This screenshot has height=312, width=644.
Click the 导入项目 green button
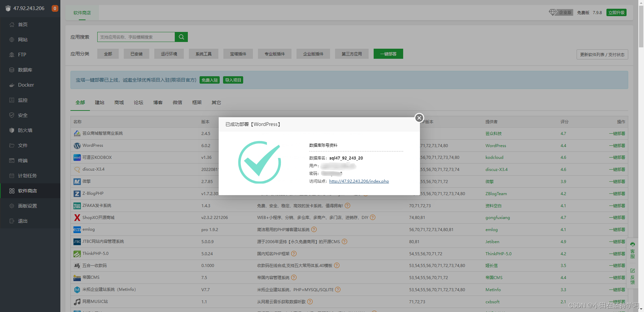pos(233,80)
